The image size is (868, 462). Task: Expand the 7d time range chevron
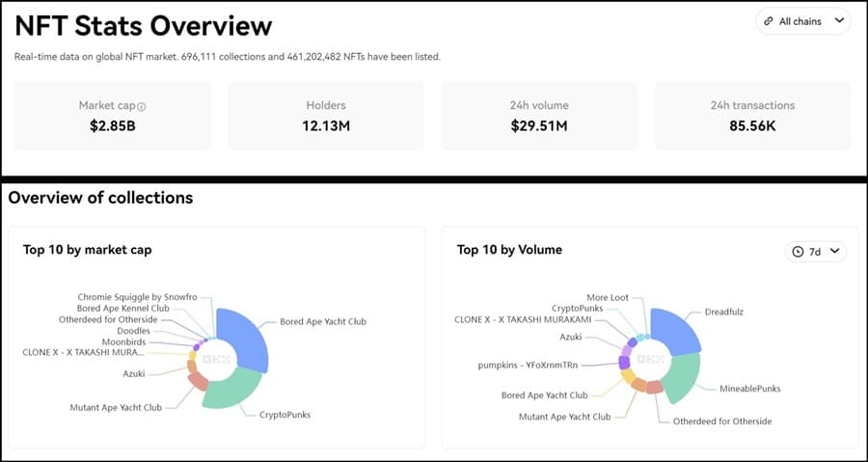[x=834, y=252]
